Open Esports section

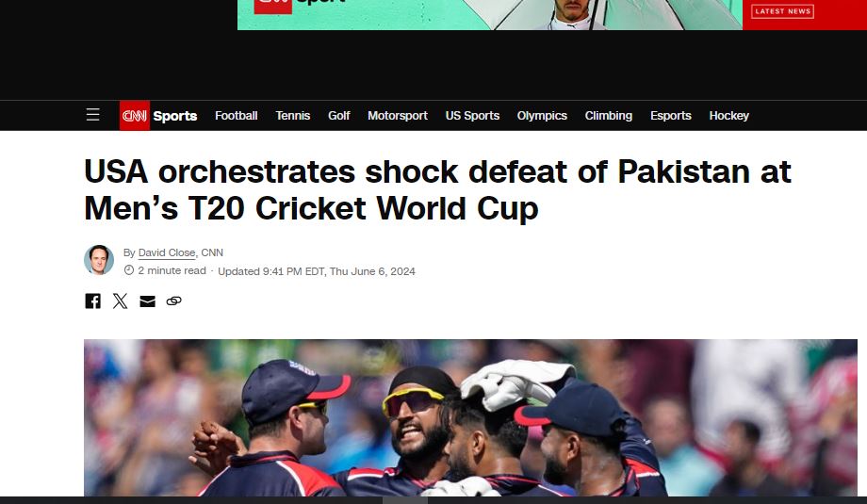[x=671, y=116]
